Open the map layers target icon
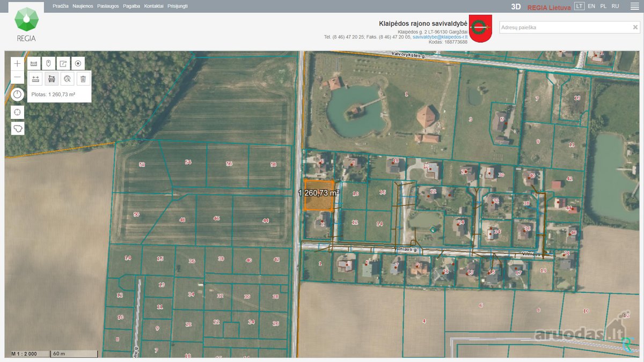Image resolution: width=644 pixels, height=362 pixels. coord(78,63)
